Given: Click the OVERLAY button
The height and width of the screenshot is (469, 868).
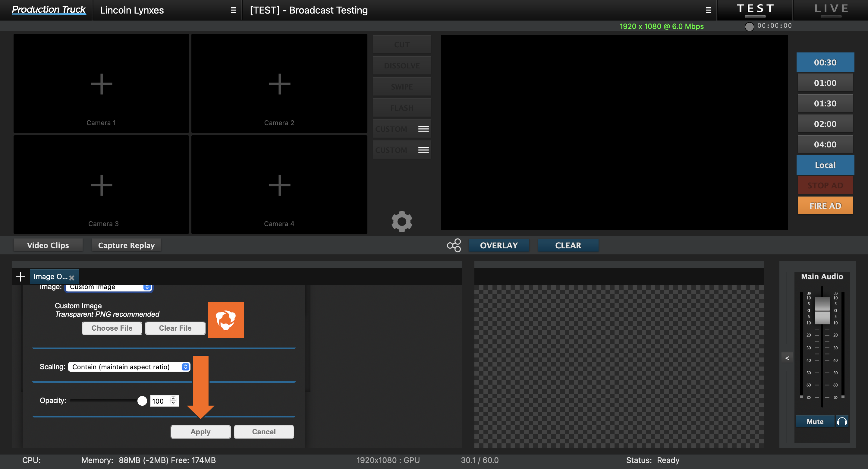Looking at the screenshot, I should point(499,245).
